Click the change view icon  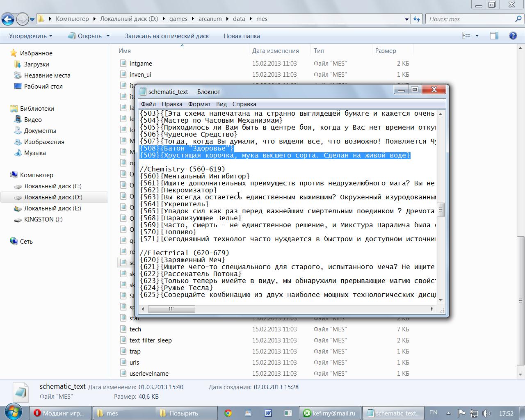466,36
